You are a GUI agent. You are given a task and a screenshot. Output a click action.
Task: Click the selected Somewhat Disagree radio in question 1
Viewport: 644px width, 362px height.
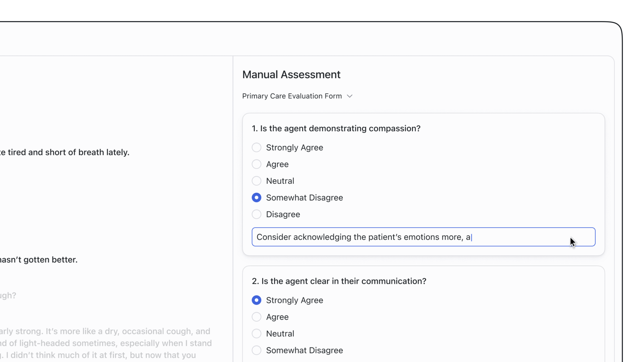[x=256, y=198]
